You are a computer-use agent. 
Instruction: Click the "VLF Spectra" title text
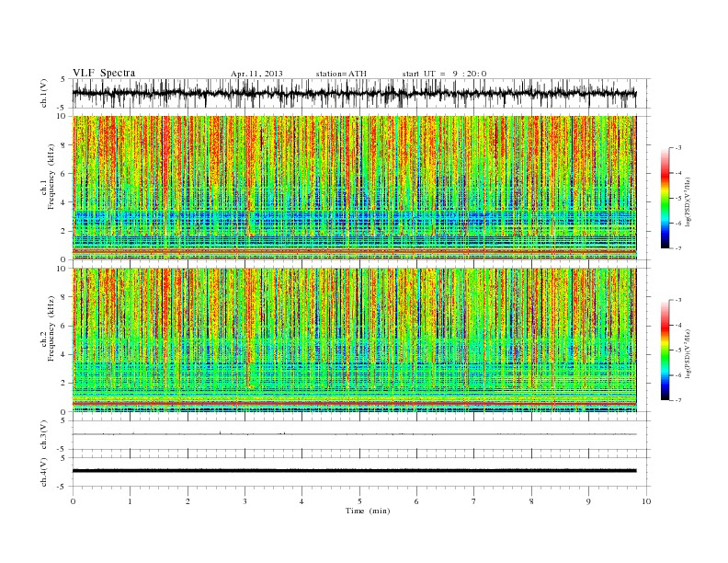click(104, 73)
